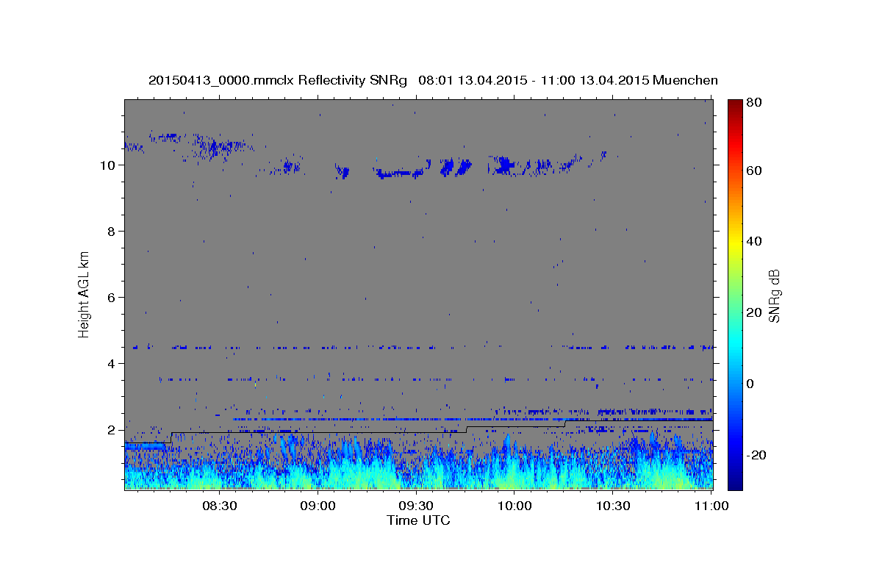This screenshot has width=882, height=588.
Task: Click the height tick label 8
Action: pyautogui.click(x=112, y=232)
